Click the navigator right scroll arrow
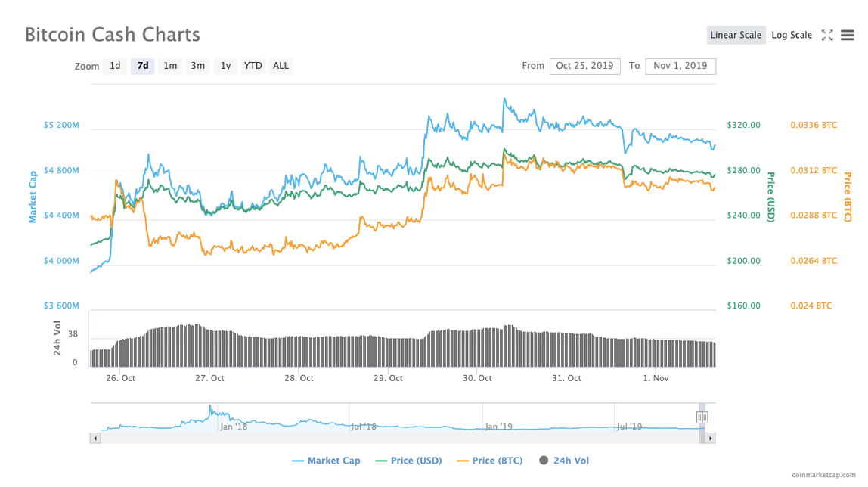The height and width of the screenshot is (487, 868). (710, 439)
